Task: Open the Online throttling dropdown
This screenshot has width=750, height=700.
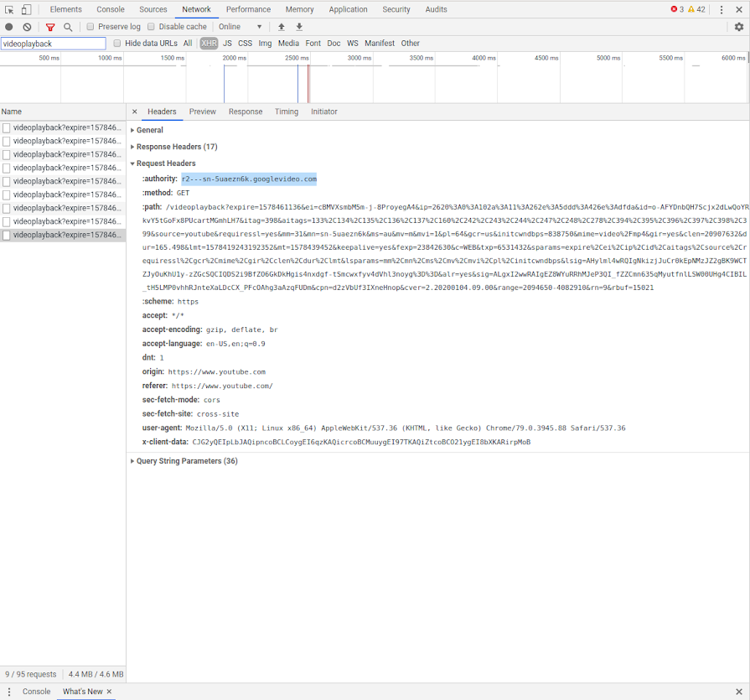Action: click(241, 27)
